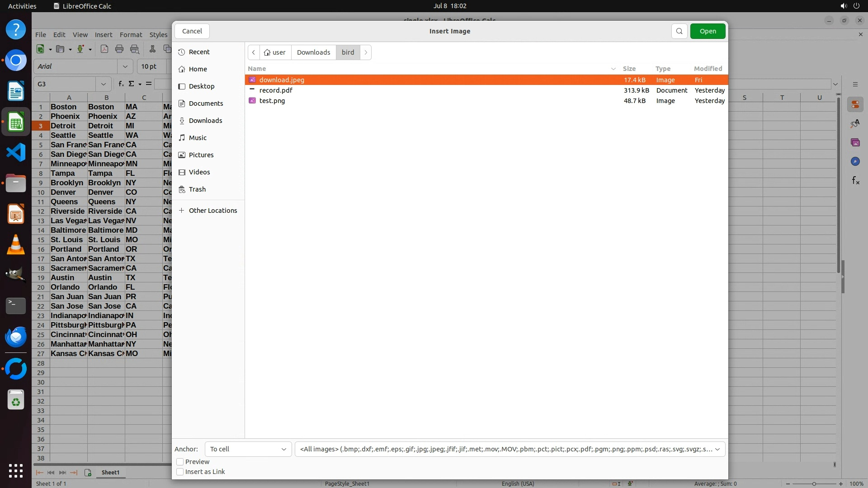Click the search icon in Insert Image dialog
868x488 pixels.
click(x=679, y=31)
